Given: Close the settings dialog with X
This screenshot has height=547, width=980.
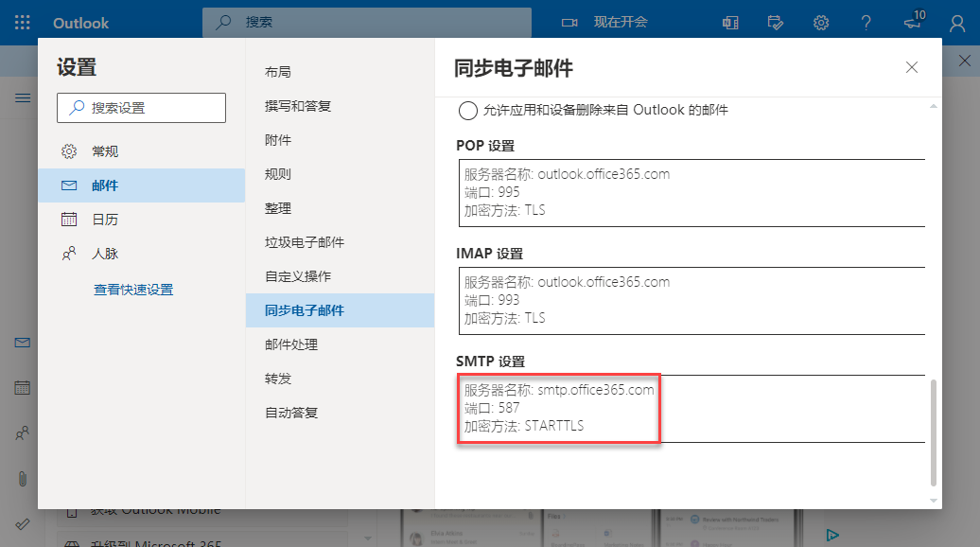Looking at the screenshot, I should click(911, 67).
